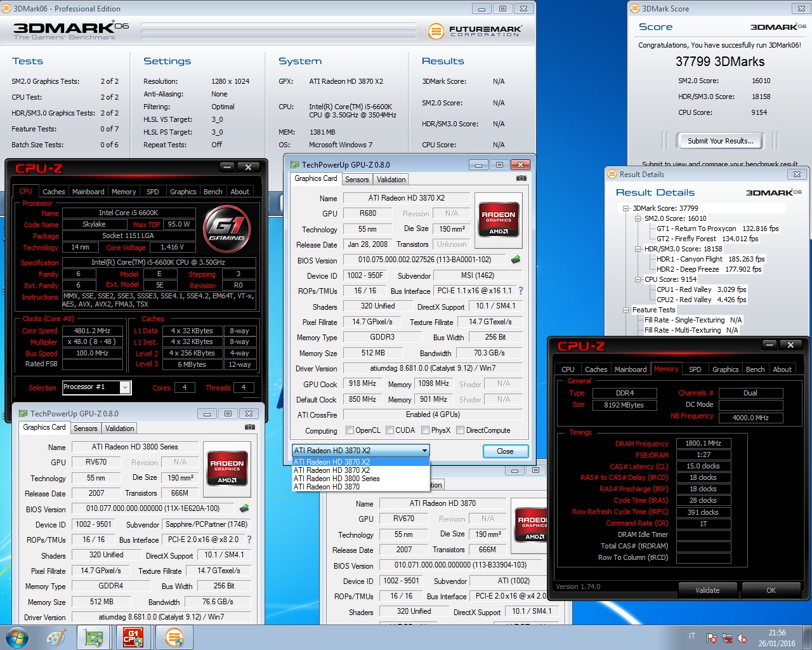
Task: Collapse the Feature Tests tree node
Action: 625,310
